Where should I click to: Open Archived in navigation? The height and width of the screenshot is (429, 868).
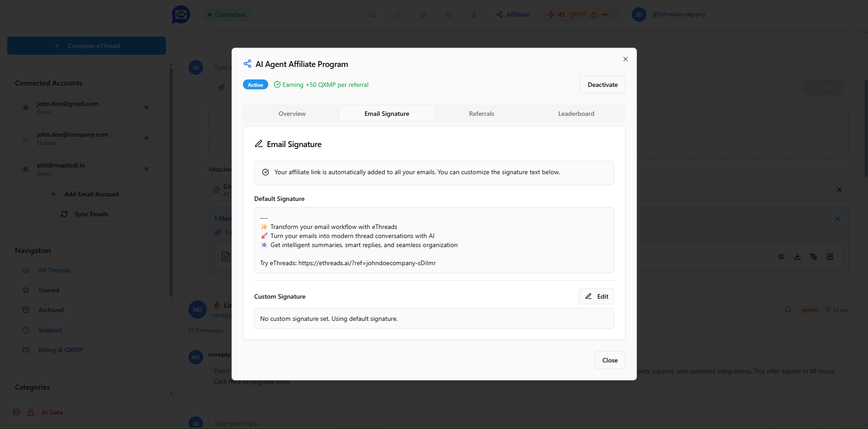pos(51,310)
